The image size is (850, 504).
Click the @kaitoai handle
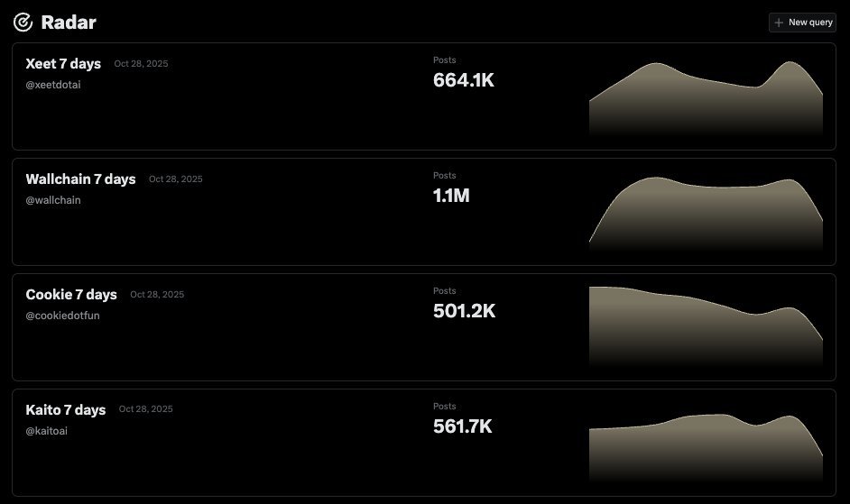coord(47,431)
